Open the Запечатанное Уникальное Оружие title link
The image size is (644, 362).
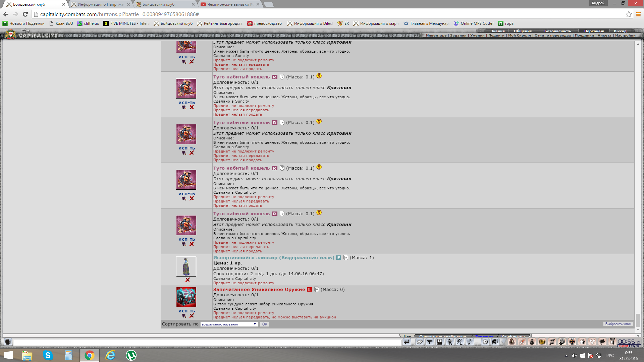click(x=259, y=290)
